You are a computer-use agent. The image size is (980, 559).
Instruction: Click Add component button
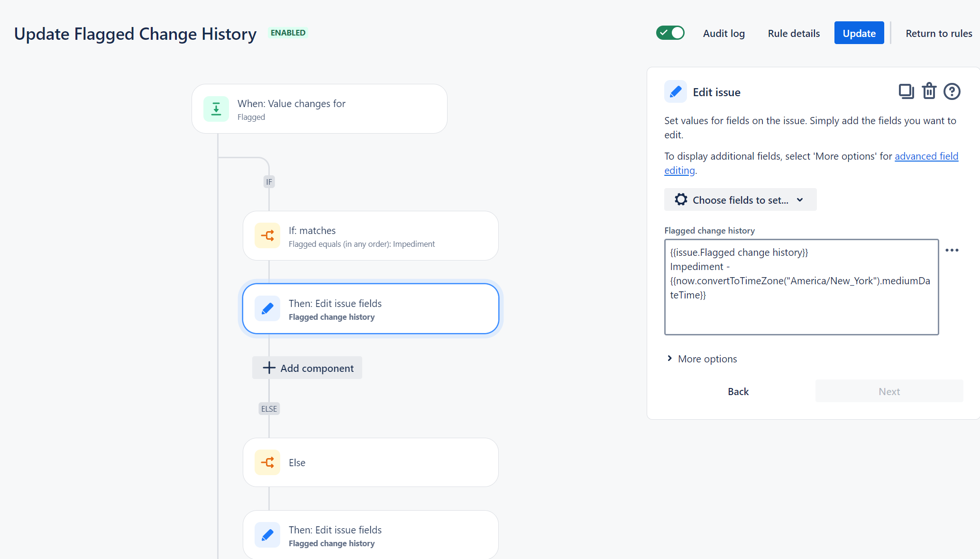point(307,368)
